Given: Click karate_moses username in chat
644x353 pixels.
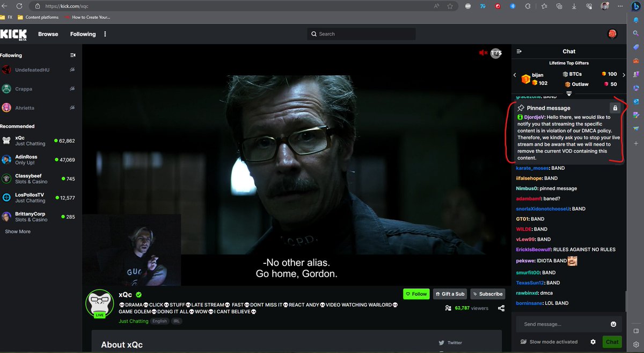Looking at the screenshot, I should pyautogui.click(x=532, y=168).
